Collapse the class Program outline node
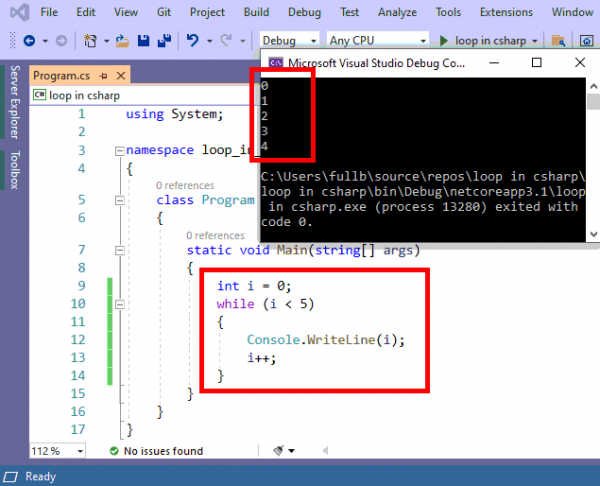 click(150, 200)
